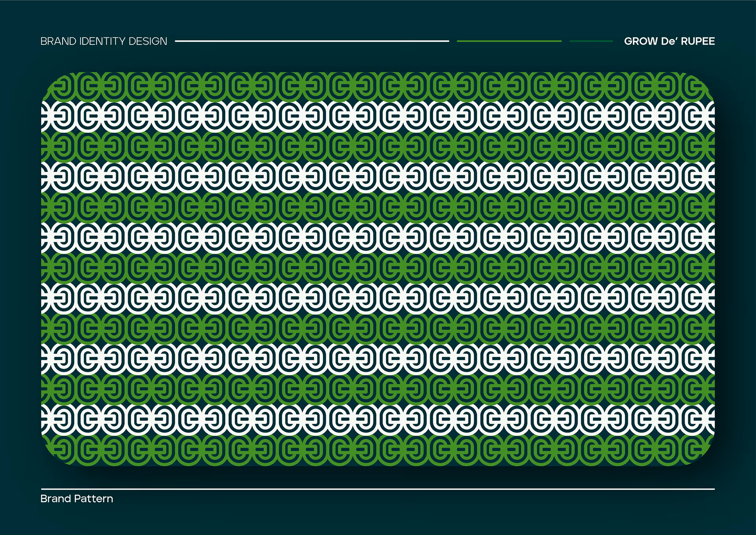Click the word GROW in the header
Image resolution: width=756 pixels, height=535 pixels.
[x=641, y=41]
